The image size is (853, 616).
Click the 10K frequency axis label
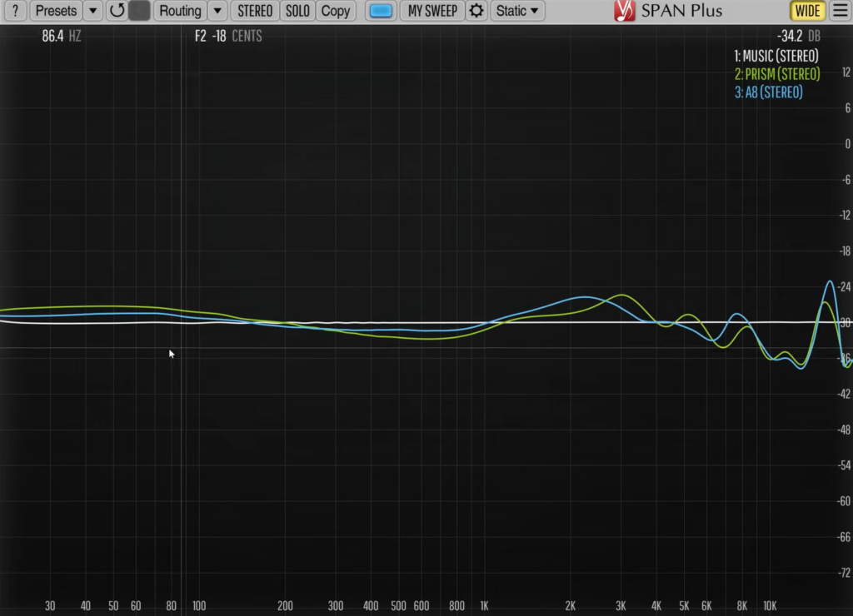pos(770,606)
